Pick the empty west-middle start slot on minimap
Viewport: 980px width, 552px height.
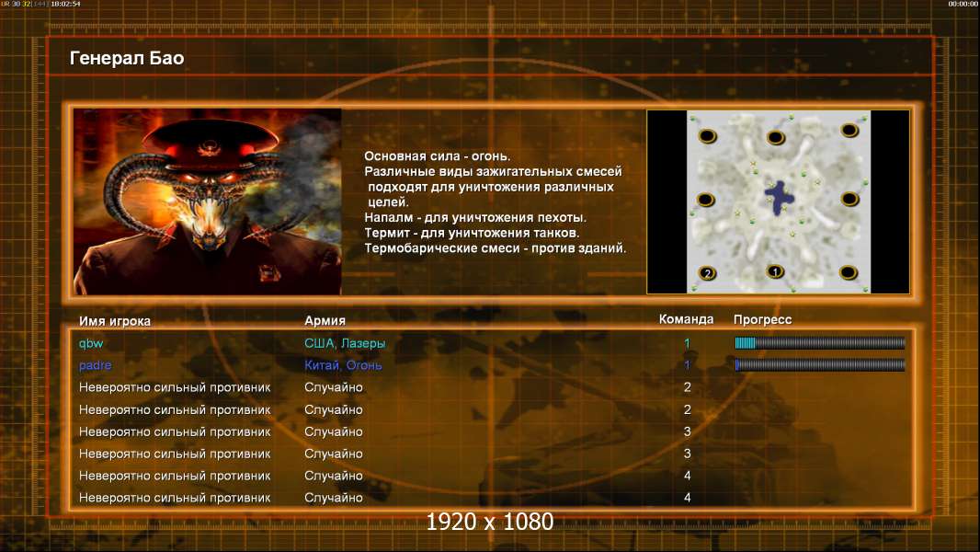706,200
